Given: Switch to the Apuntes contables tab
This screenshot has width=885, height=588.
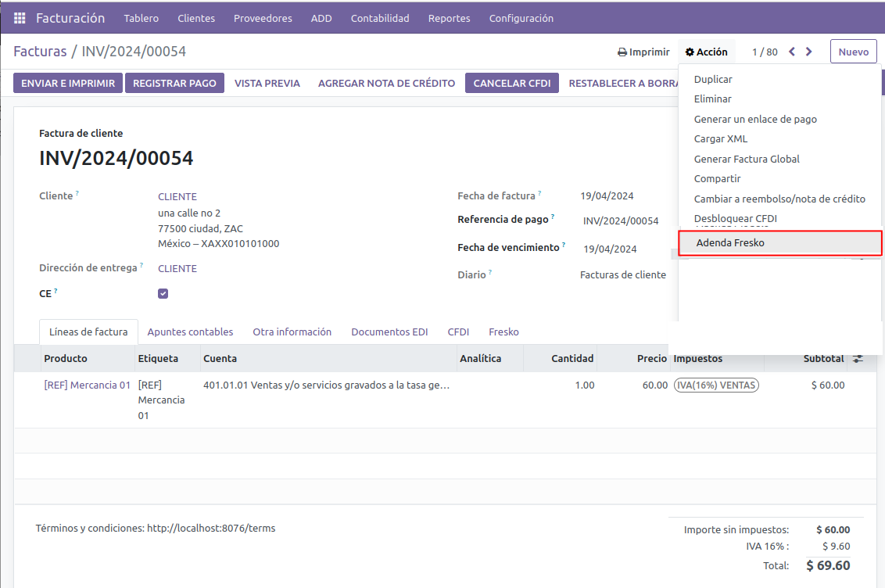Looking at the screenshot, I should click(190, 332).
